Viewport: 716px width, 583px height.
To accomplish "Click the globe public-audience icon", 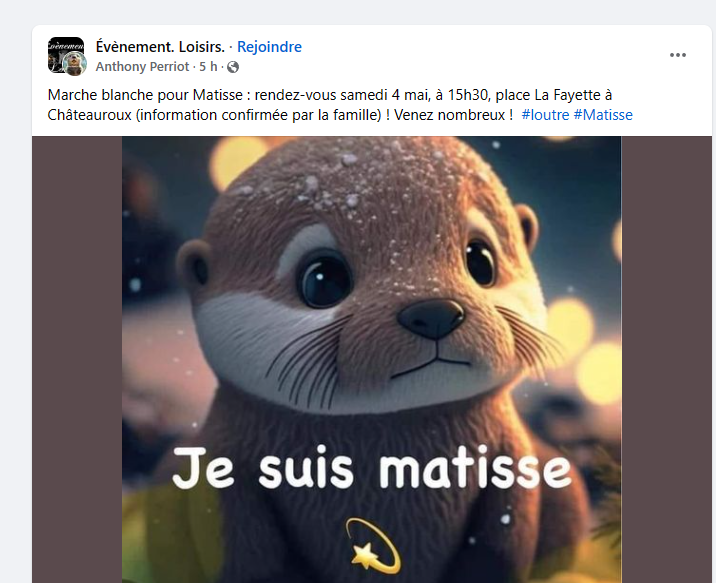I will (234, 67).
